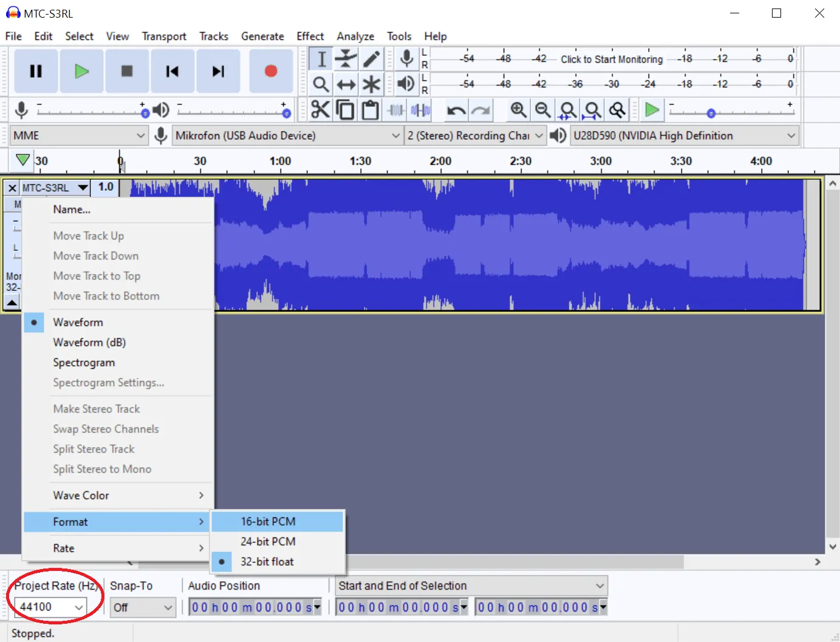
Task: Click the Cut scissors icon
Action: (x=320, y=110)
